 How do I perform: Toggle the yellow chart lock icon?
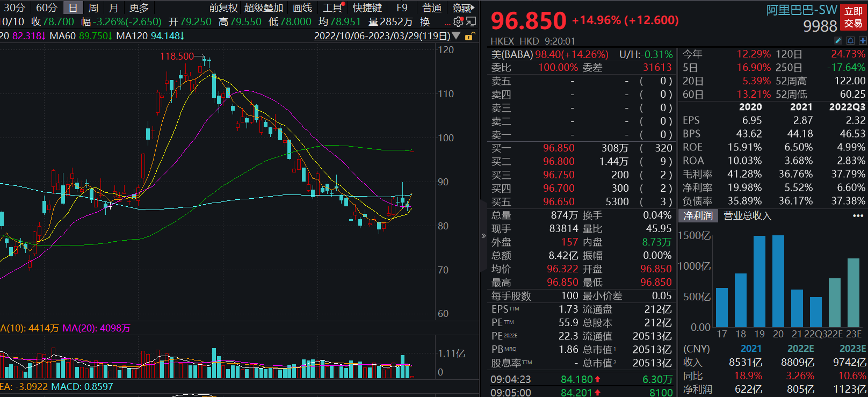[469, 36]
